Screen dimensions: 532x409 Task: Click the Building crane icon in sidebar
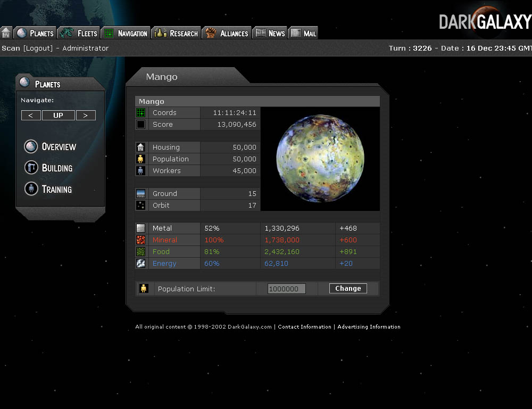pyautogui.click(x=31, y=167)
